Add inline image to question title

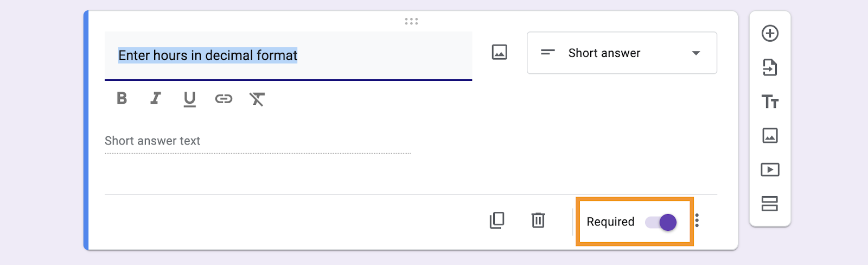tap(499, 52)
